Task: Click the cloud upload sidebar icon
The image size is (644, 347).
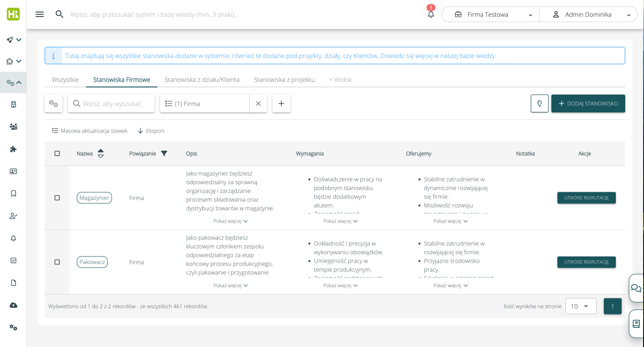Action: (x=13, y=305)
